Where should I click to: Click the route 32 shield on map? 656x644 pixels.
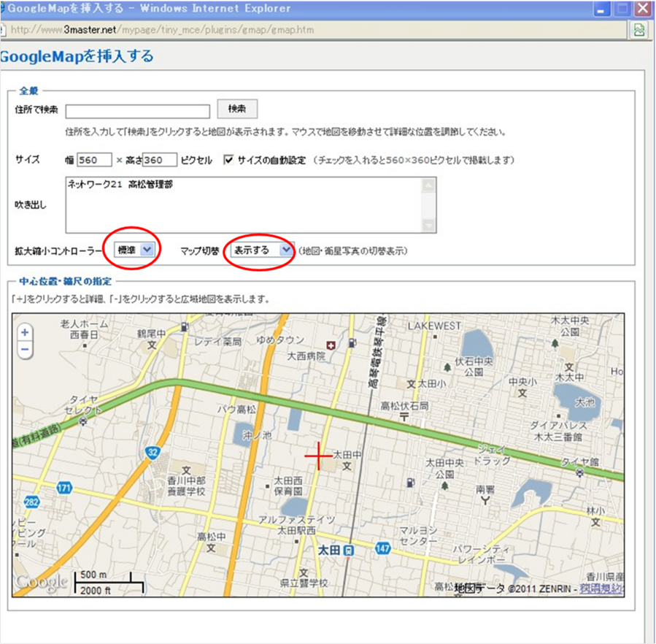point(153,452)
